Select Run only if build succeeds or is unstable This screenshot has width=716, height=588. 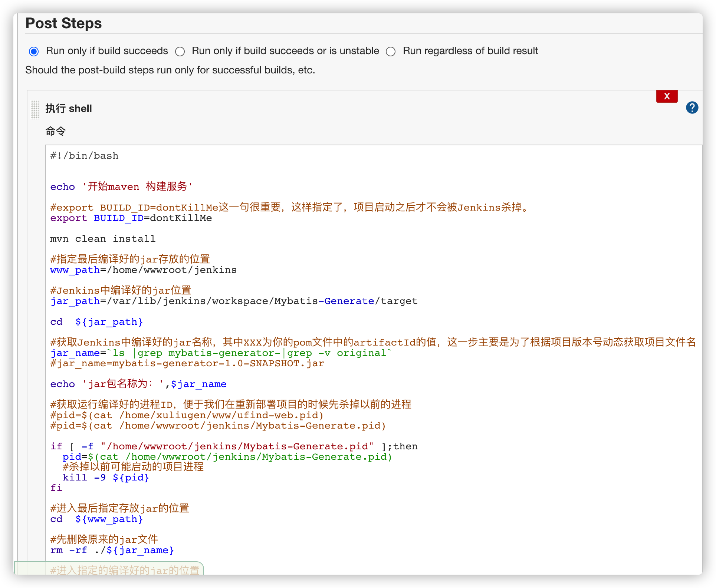180,51
